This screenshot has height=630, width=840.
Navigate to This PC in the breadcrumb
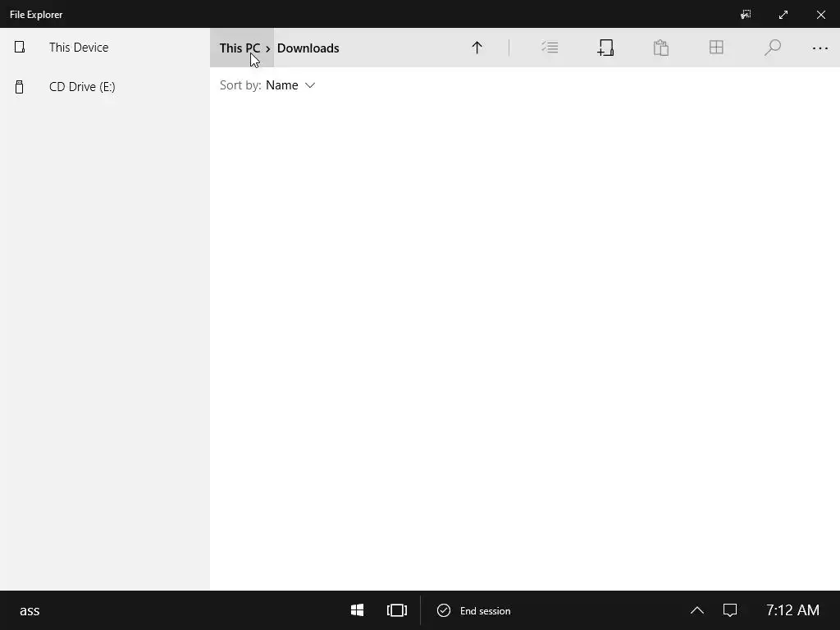coord(240,48)
